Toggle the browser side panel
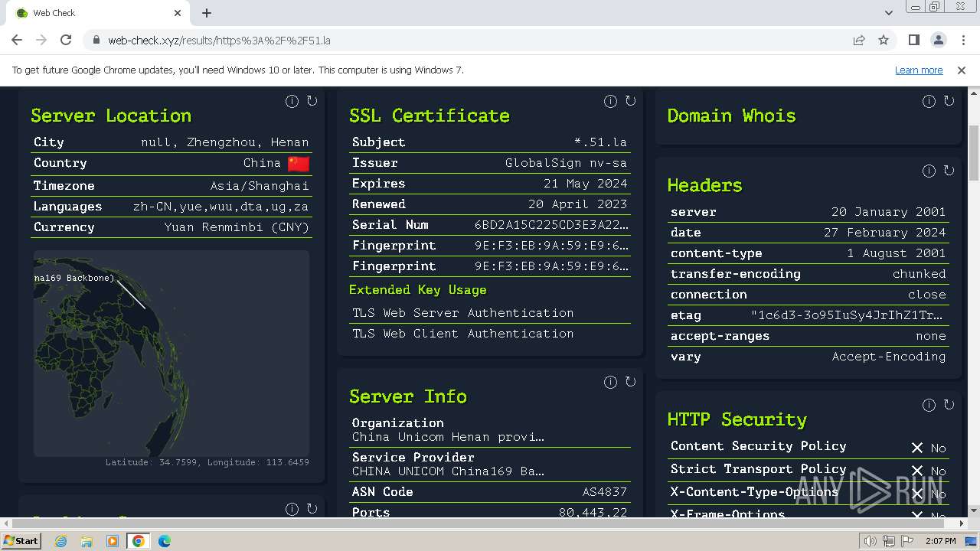The width and height of the screenshot is (980, 551). click(x=913, y=40)
